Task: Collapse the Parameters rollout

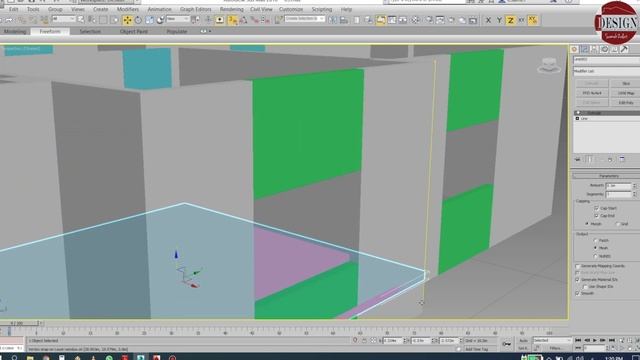Action: [x=606, y=176]
